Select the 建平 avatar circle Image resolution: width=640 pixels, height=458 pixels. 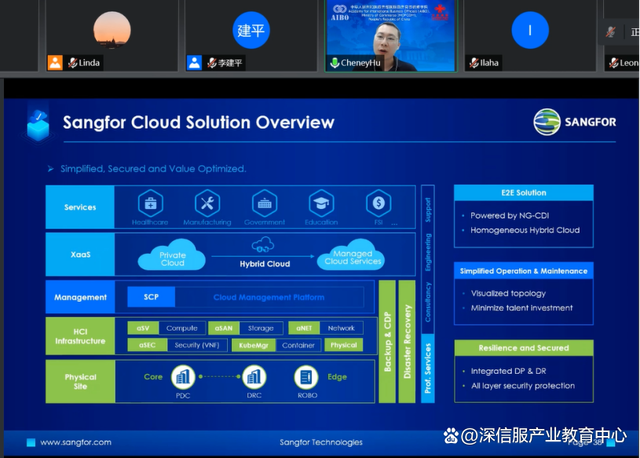click(251, 30)
